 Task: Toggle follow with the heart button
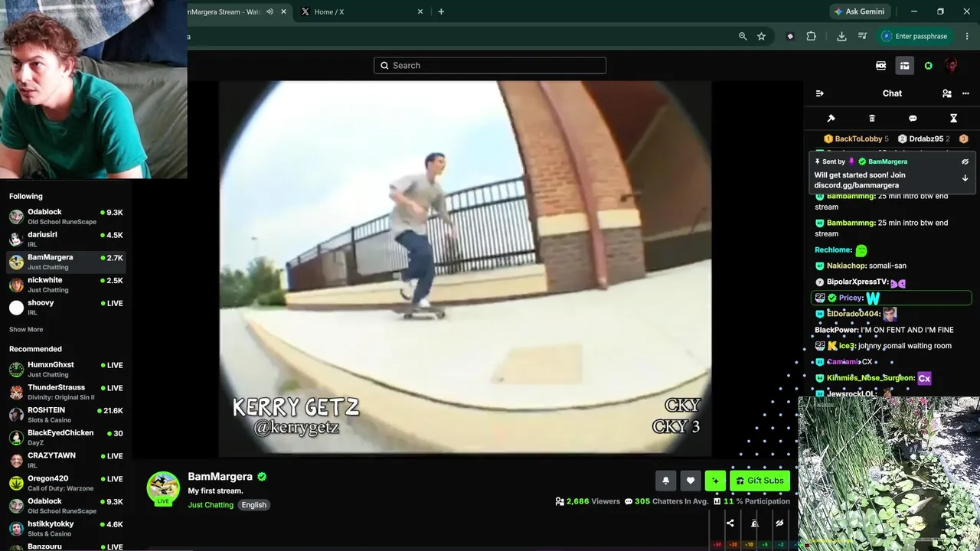[691, 481]
